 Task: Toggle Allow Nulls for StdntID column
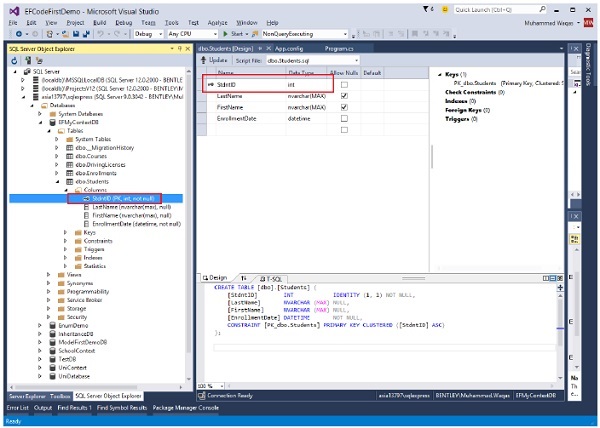pyautogui.click(x=344, y=84)
